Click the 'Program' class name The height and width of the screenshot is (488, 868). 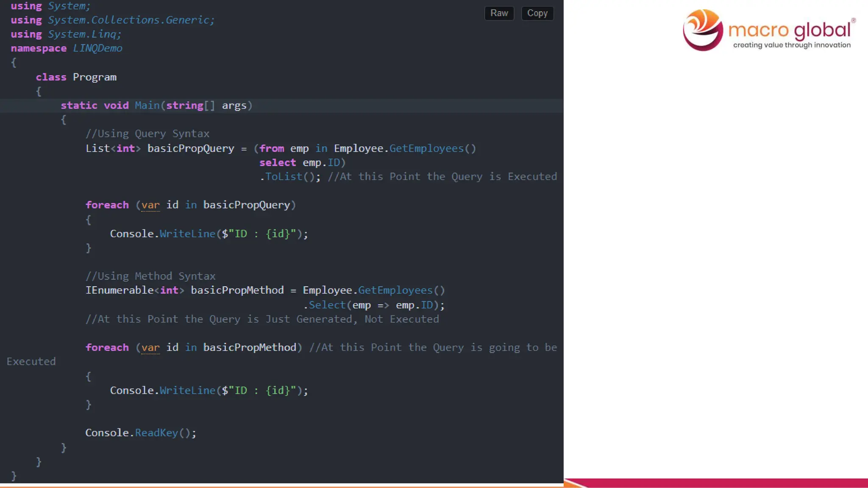95,77
